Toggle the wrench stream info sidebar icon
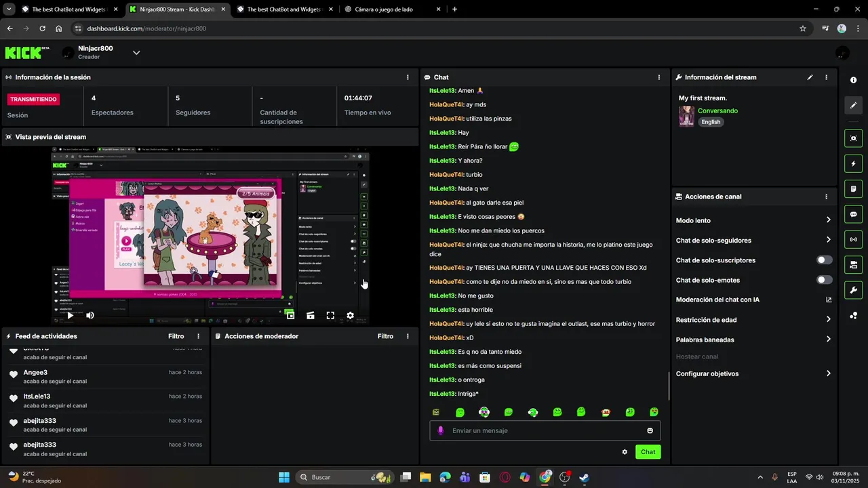 (853, 290)
